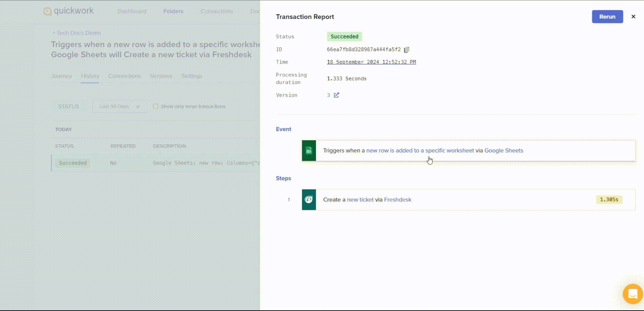
Task: Open the Connections item in the top navigation
Action: click(217, 11)
